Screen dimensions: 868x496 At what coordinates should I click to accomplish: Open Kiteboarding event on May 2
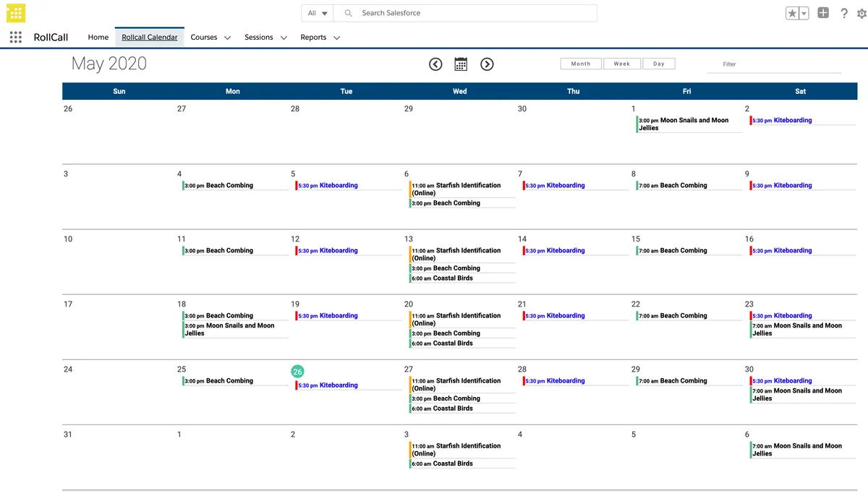[802, 121]
